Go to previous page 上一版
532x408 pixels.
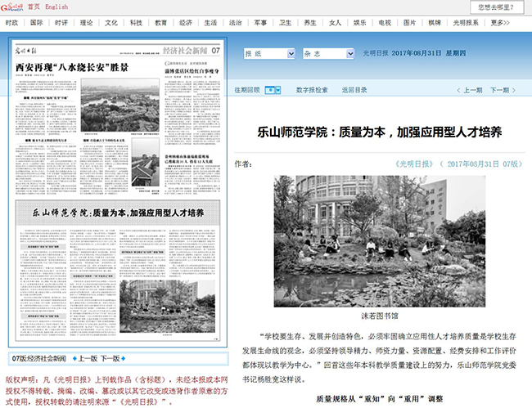(x=88, y=358)
